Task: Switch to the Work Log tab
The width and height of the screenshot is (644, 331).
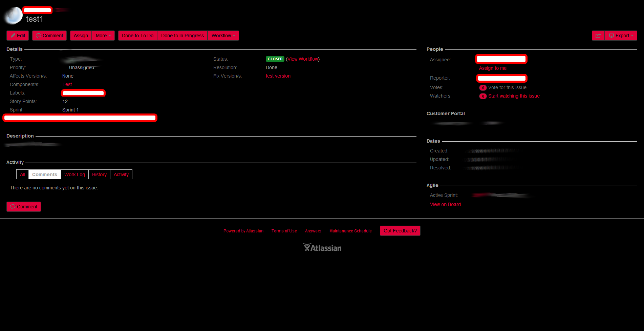Action: [x=74, y=174]
